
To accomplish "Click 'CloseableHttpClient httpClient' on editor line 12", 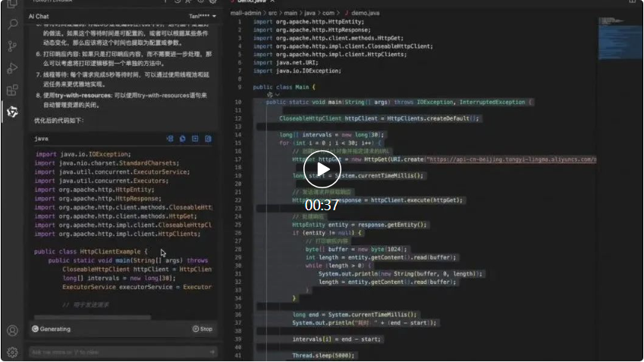I will (x=379, y=118).
